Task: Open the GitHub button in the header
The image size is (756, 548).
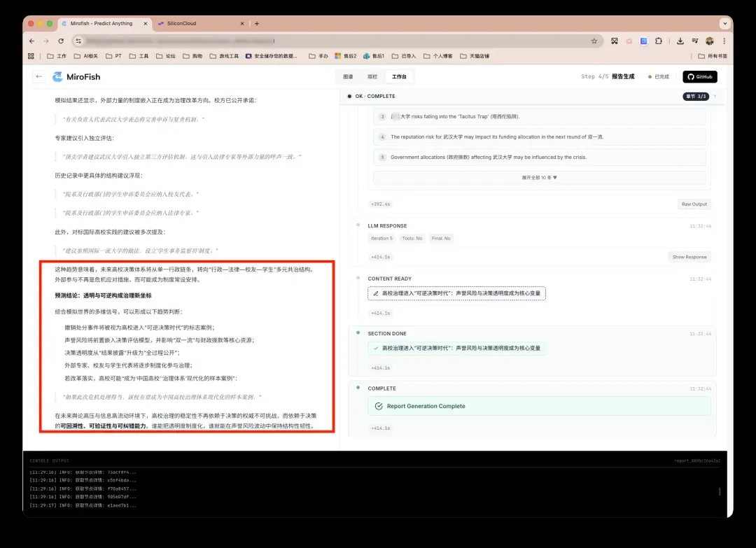Action: pos(700,77)
